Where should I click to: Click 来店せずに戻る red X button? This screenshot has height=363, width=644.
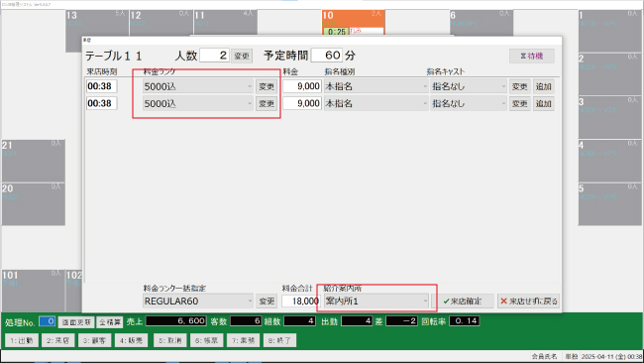[x=529, y=302]
